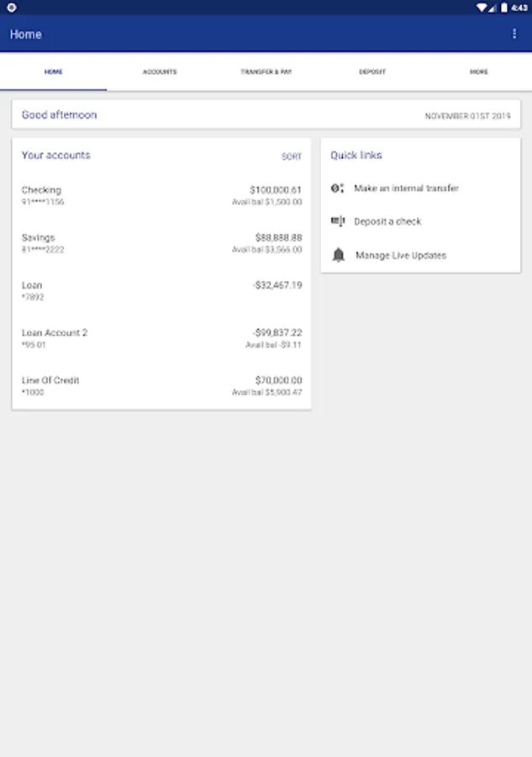
Task: Open the three-dot overflow menu
Action: click(x=514, y=34)
